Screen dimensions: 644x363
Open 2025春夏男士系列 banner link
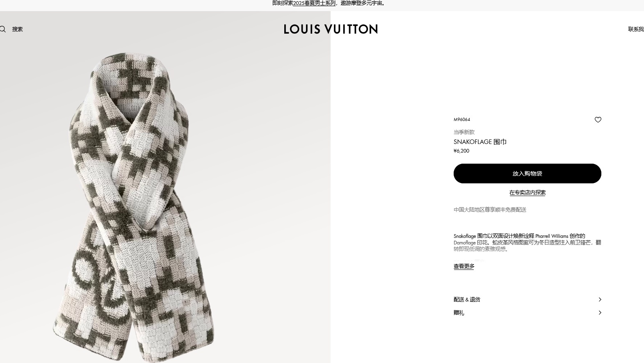point(314,3)
